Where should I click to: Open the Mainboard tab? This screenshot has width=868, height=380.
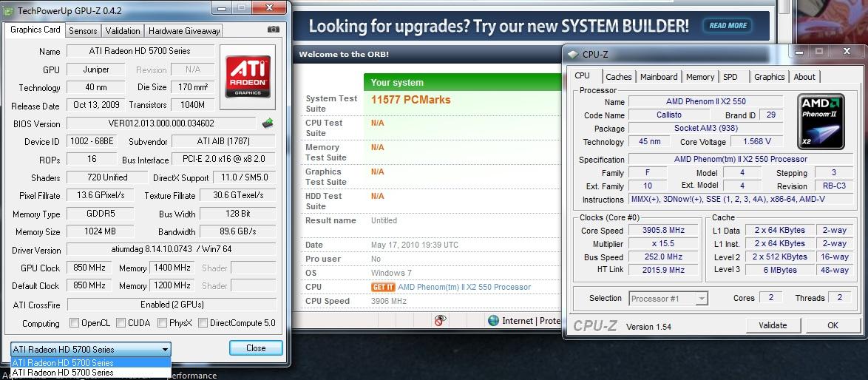coord(659,77)
